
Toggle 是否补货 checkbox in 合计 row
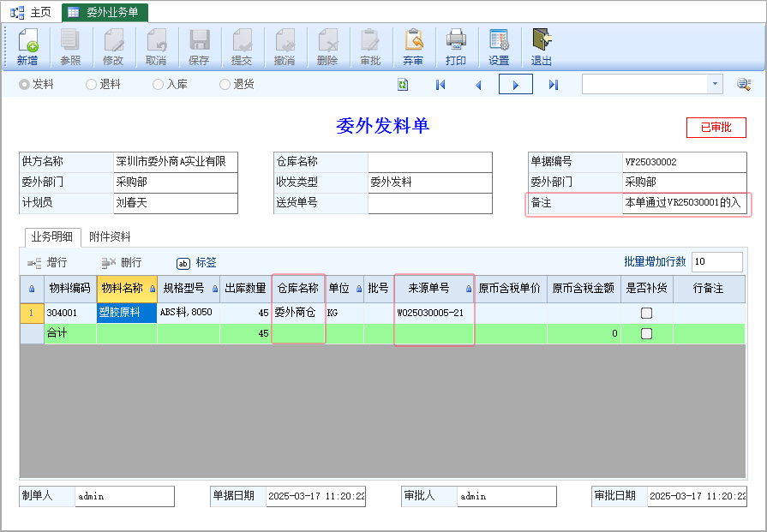pyautogui.click(x=647, y=333)
